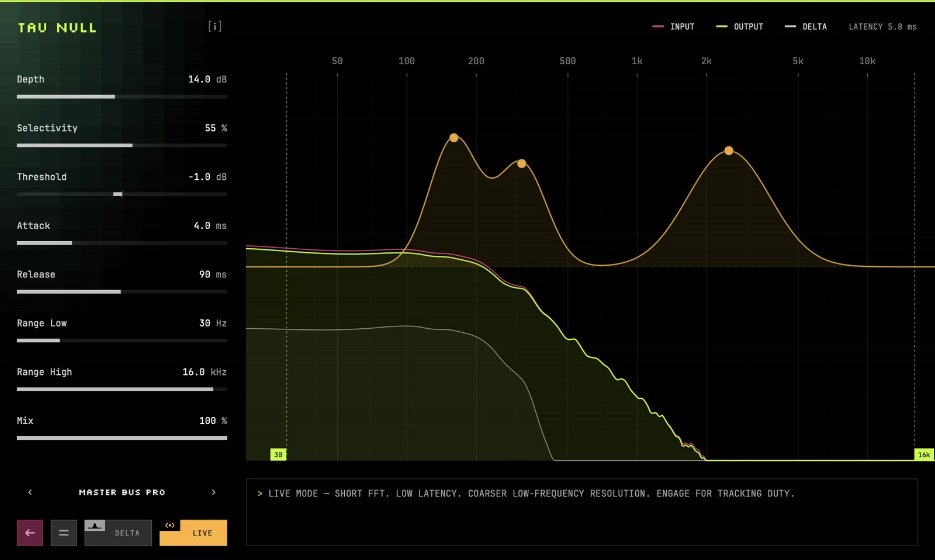Click the Threshold slider handle
The height and width of the screenshot is (560, 935).
pos(118,194)
